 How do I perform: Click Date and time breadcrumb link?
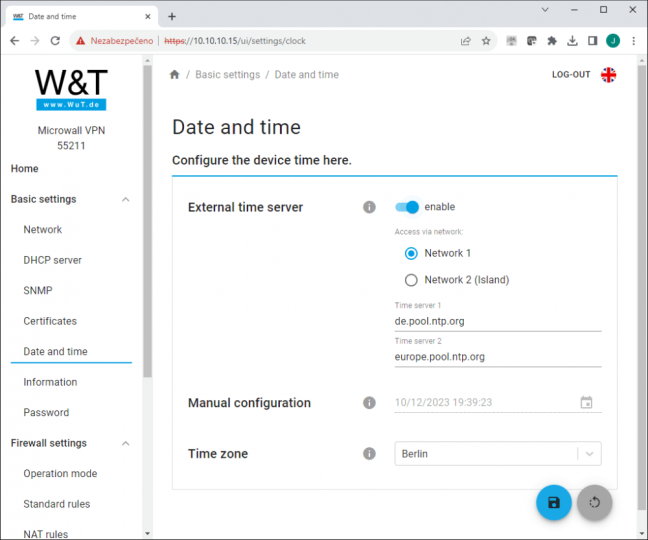pos(307,75)
